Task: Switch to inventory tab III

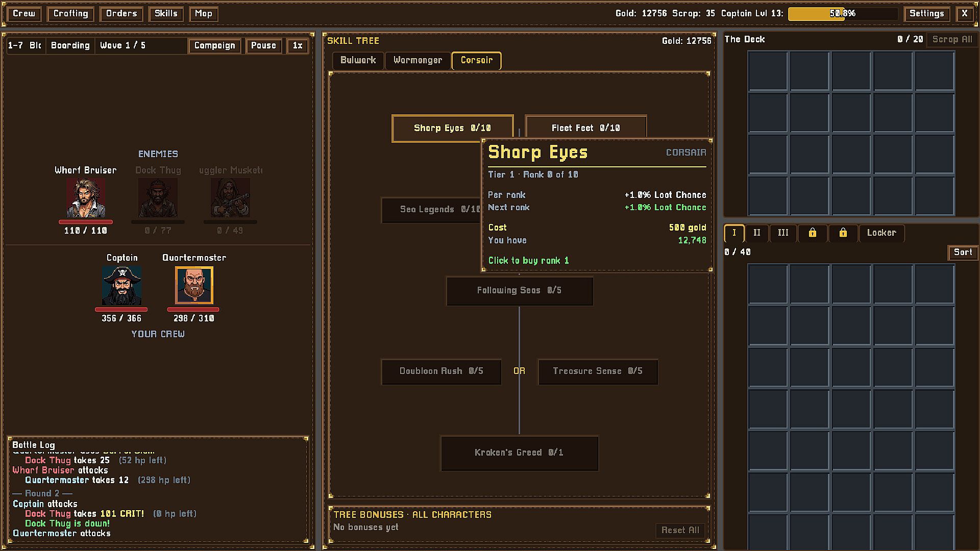Action: pyautogui.click(x=783, y=233)
